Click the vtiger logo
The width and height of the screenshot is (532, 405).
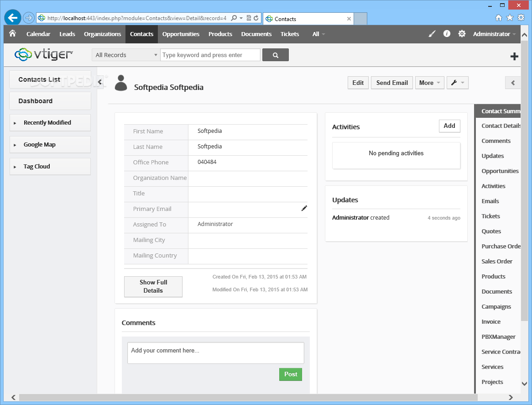point(44,54)
